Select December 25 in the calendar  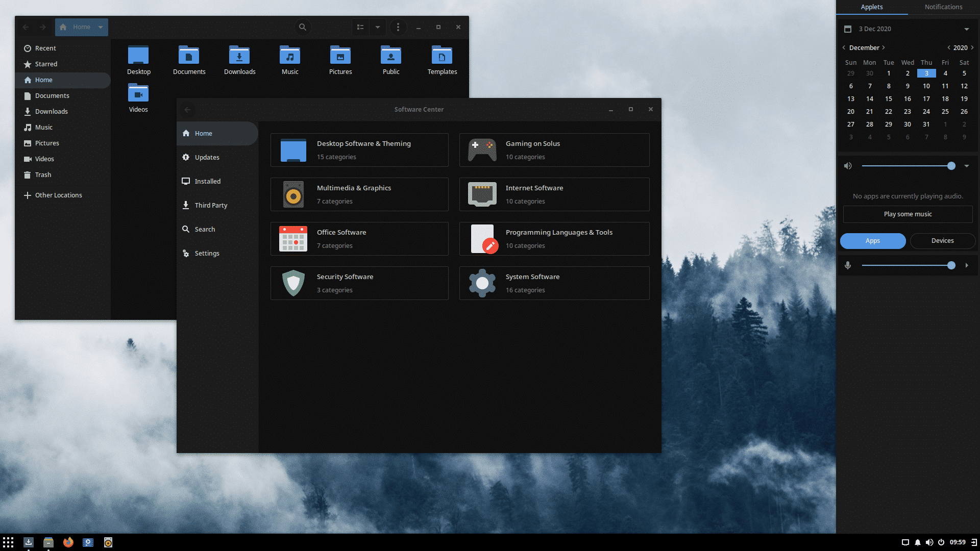click(x=945, y=111)
